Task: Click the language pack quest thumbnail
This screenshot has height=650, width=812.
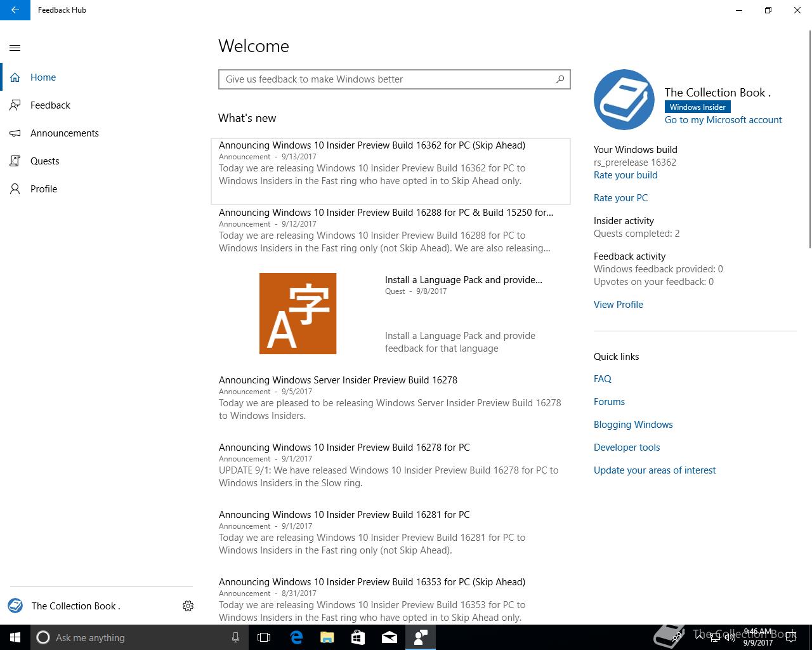Action: click(298, 314)
